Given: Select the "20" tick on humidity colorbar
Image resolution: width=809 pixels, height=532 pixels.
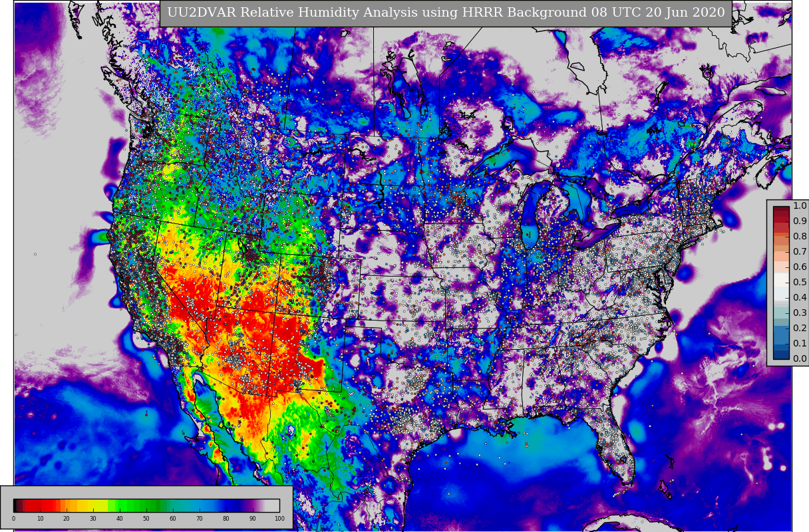Looking at the screenshot, I should (67, 519).
